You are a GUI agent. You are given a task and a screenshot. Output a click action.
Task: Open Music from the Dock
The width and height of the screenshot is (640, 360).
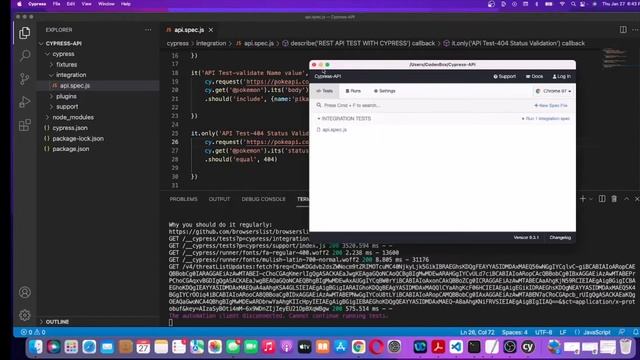click(x=269, y=347)
